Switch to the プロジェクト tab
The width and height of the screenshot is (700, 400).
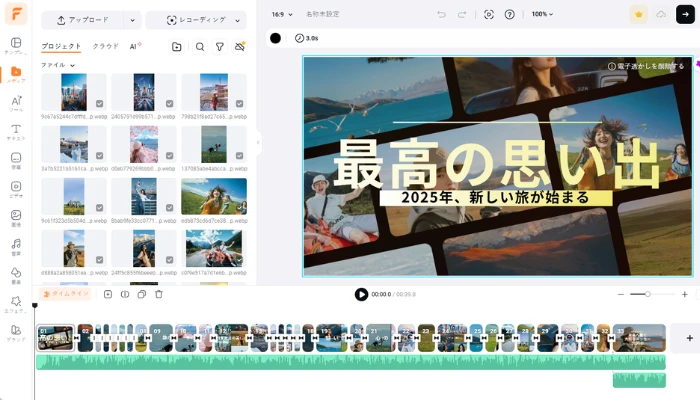pyautogui.click(x=61, y=46)
